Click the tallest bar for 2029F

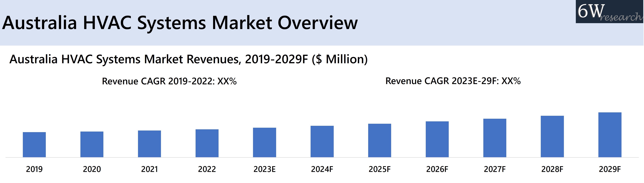610,135
